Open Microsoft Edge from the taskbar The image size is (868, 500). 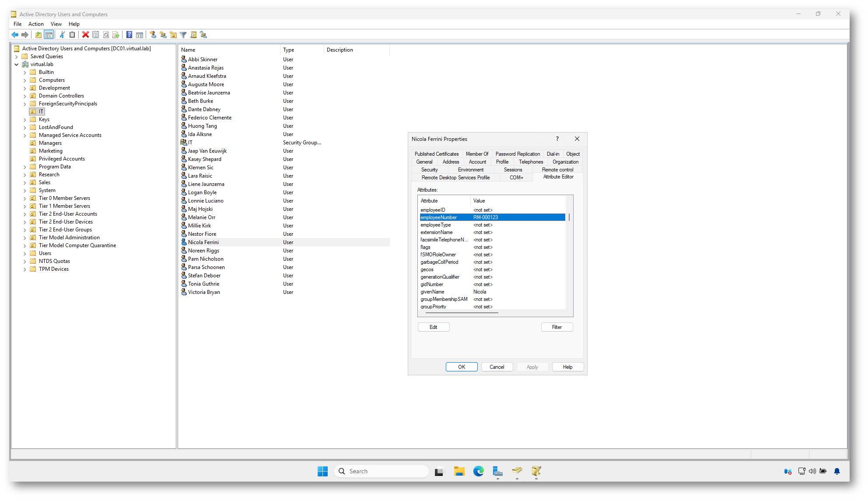[x=478, y=471]
